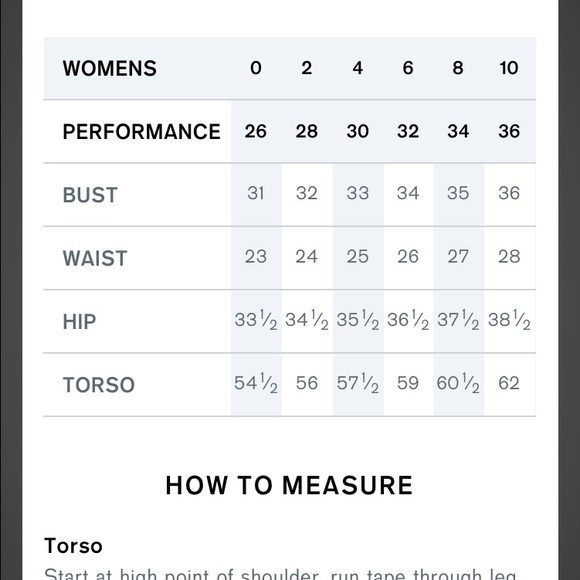
Task: Select performance size 26 cell
Action: tap(256, 131)
